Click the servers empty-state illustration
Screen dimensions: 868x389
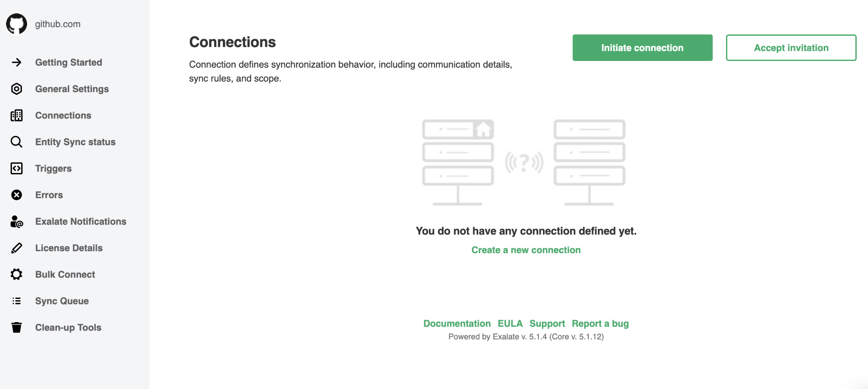tap(524, 163)
